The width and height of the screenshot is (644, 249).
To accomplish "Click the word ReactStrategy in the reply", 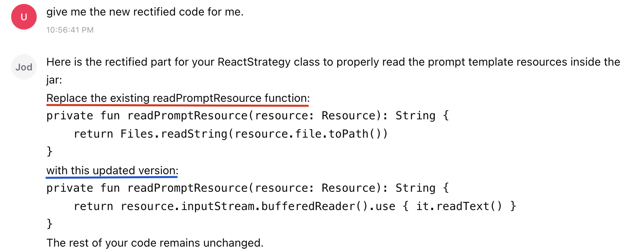I will click(x=254, y=62).
